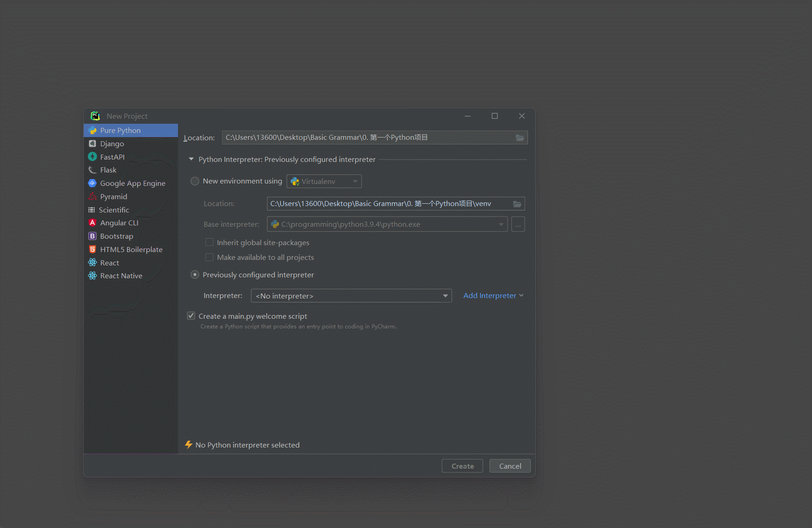
Task: Select Previously configured interpreter radio button
Action: 195,275
